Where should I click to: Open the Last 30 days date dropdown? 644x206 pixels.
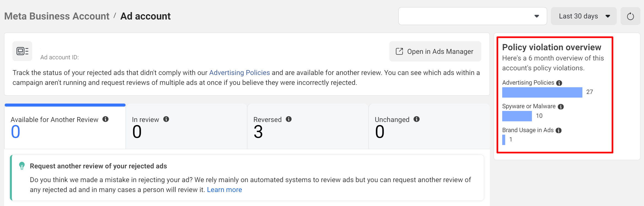tap(584, 16)
